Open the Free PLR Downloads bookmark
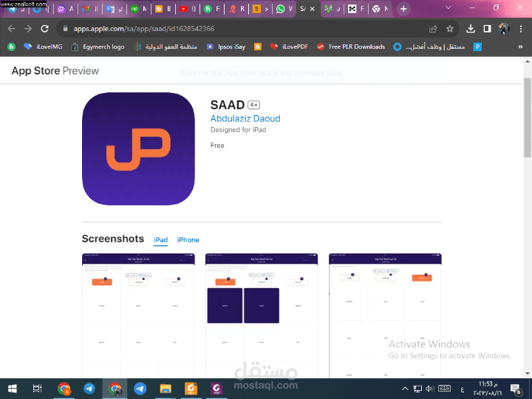Screen dimensions: 532x399 pos(351,47)
